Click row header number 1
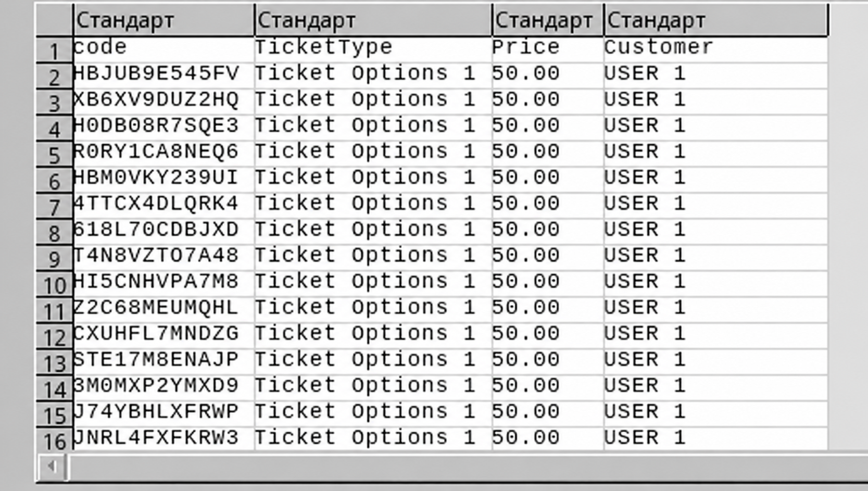The height and width of the screenshot is (491, 868). click(55, 51)
